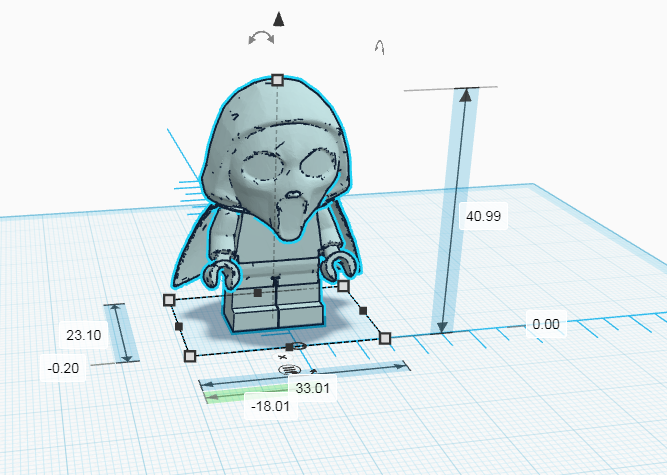Click the black mid-edge handle on the right edge
Image resolution: width=667 pixels, height=475 pixels.
[x=363, y=311]
